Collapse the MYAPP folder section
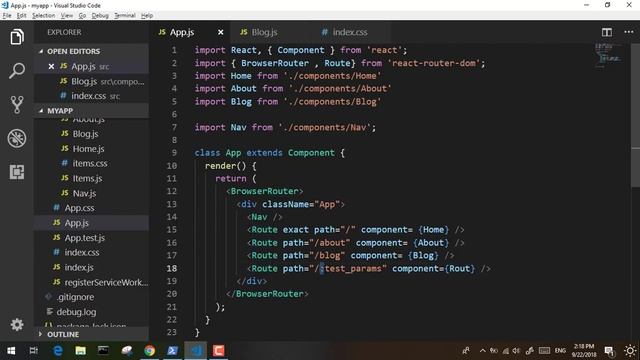The width and height of the screenshot is (640, 360). click(x=91, y=111)
